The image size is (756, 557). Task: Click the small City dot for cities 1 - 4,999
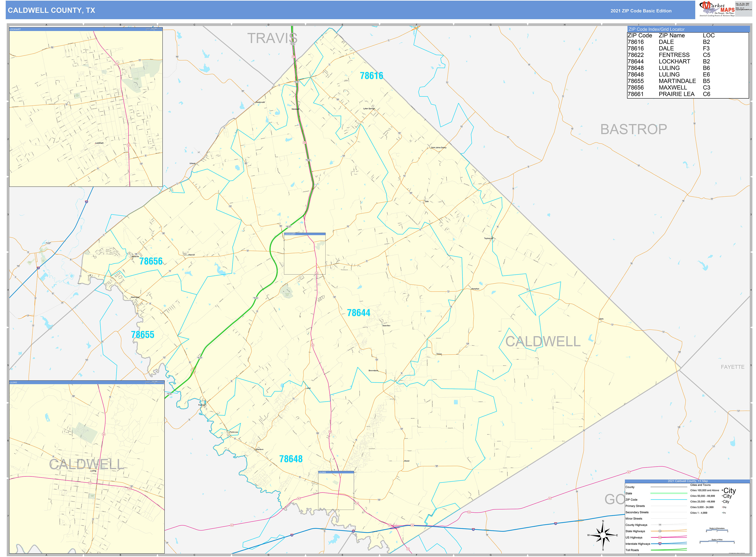723,513
